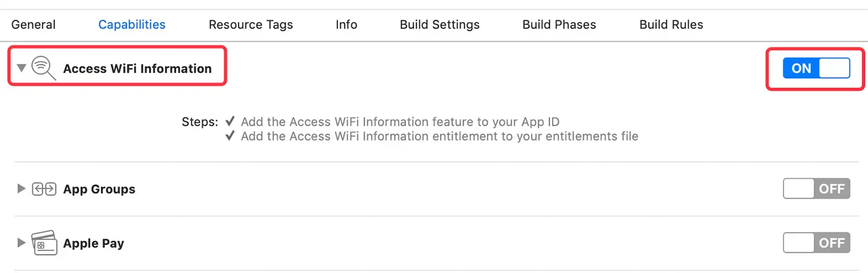Click checkmark beside the entitlements file step
Image resolution: width=868 pixels, height=273 pixels.
[230, 136]
